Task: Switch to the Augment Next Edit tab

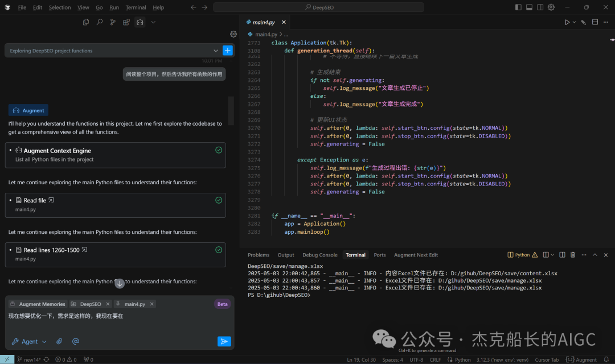Action: [416, 255]
